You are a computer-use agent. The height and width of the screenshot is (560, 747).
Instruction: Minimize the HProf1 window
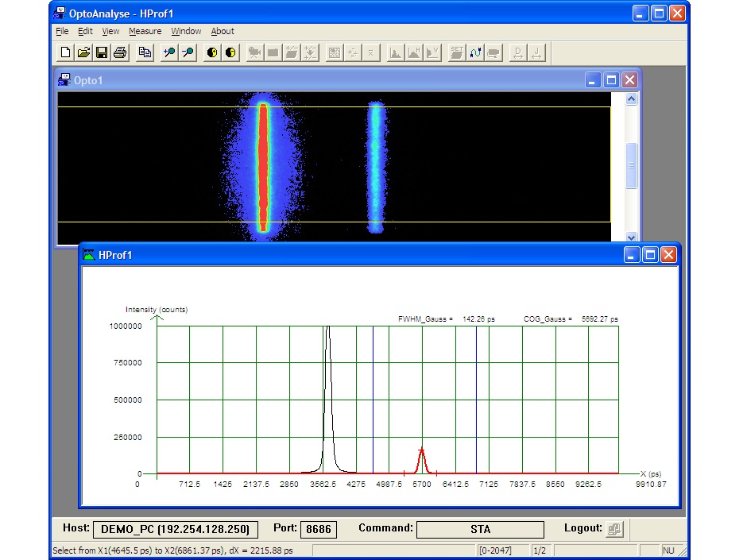(x=631, y=255)
